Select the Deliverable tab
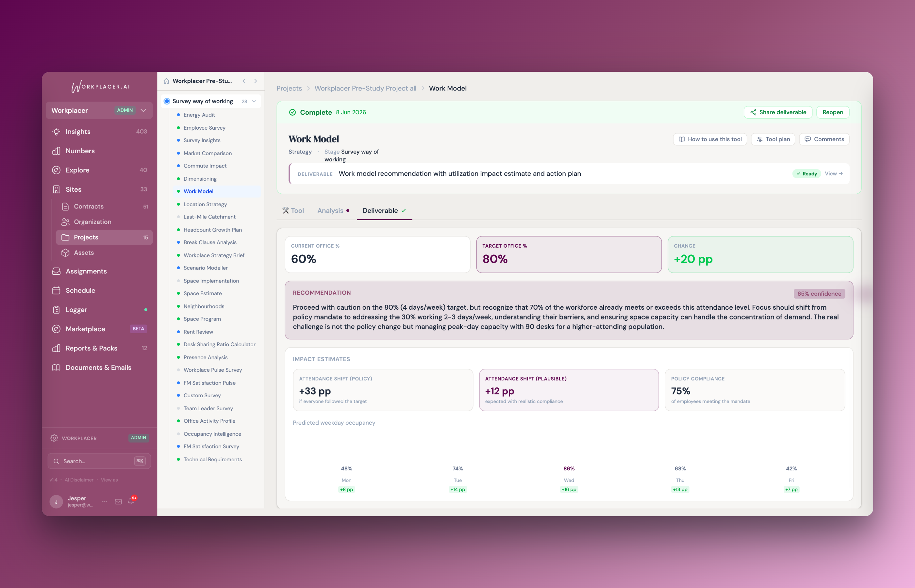 [x=384, y=210]
